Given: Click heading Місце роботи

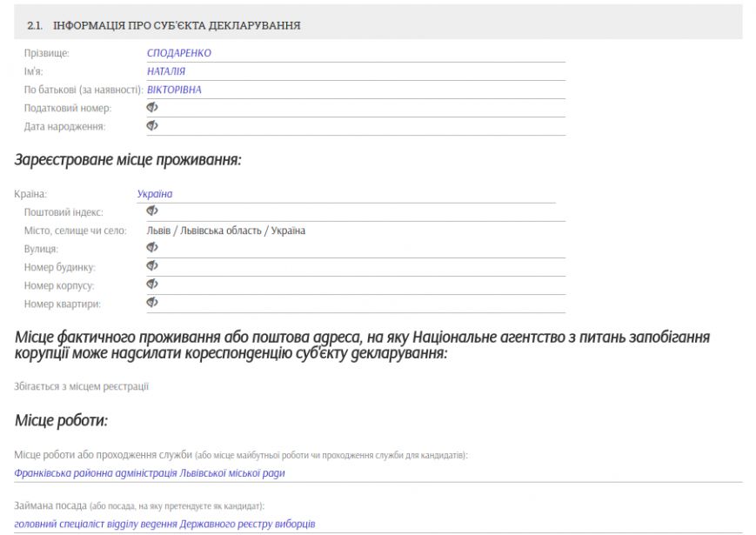Looking at the screenshot, I should [61, 420].
